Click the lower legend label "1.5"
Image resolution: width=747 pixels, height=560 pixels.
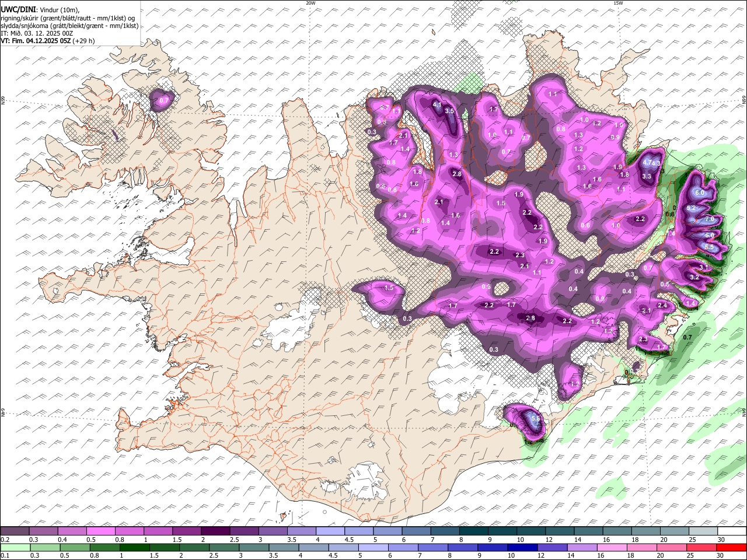(x=154, y=556)
